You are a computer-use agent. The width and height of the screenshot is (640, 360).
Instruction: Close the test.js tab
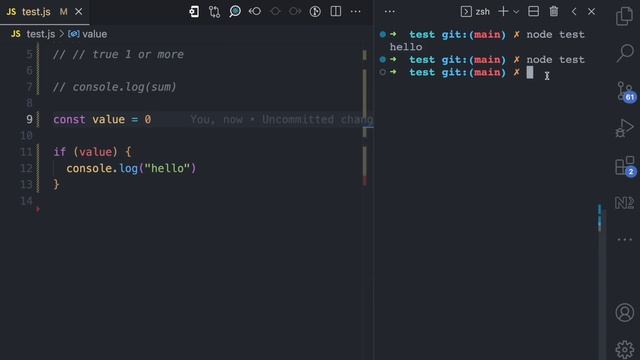coord(78,12)
